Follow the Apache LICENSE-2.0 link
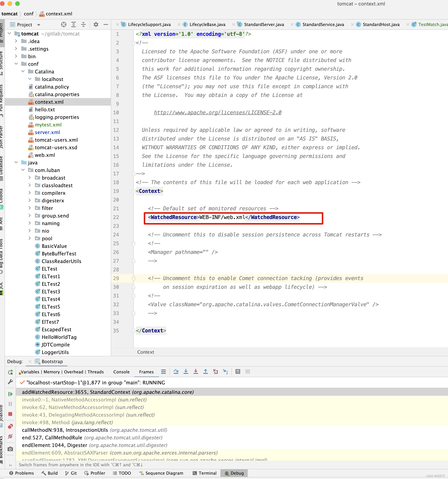 (218, 112)
